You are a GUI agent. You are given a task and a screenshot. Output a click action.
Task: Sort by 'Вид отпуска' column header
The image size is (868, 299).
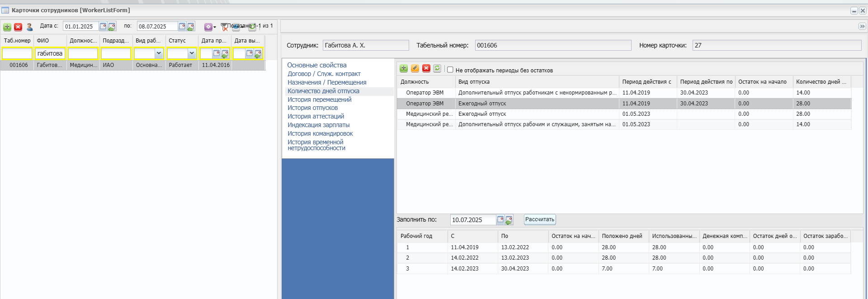tap(537, 82)
